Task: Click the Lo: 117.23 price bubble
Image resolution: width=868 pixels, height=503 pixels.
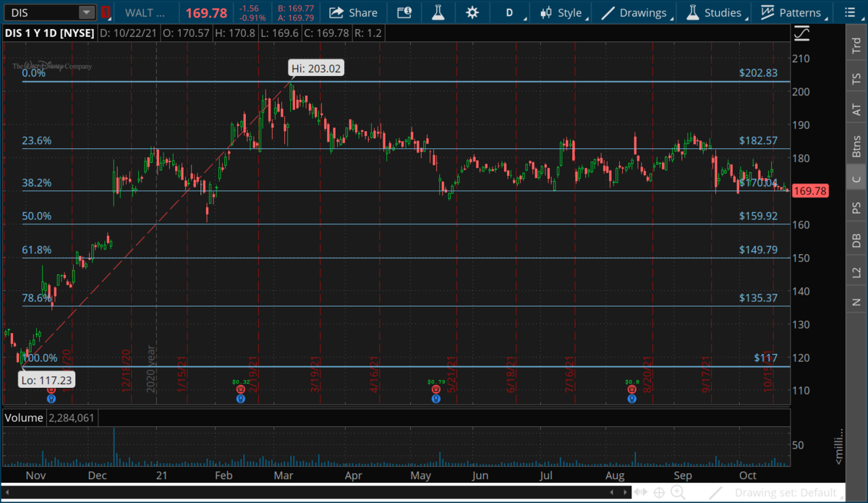Action: (x=47, y=380)
